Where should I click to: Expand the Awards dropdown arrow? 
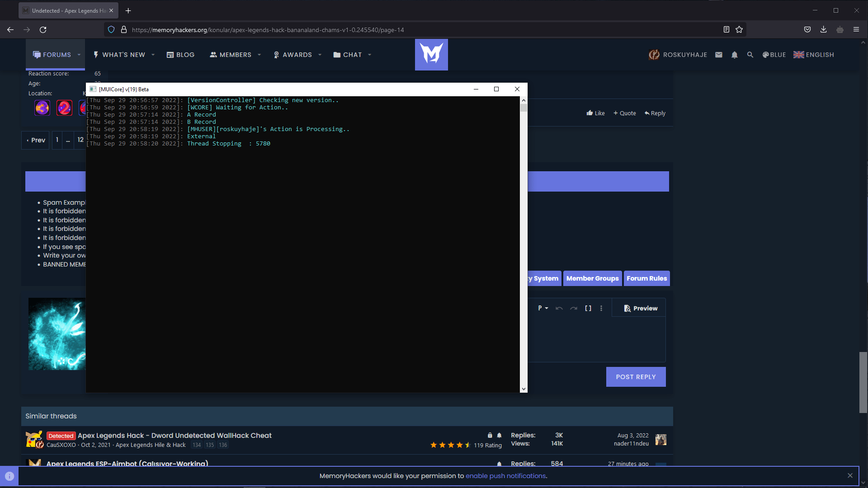click(x=320, y=55)
